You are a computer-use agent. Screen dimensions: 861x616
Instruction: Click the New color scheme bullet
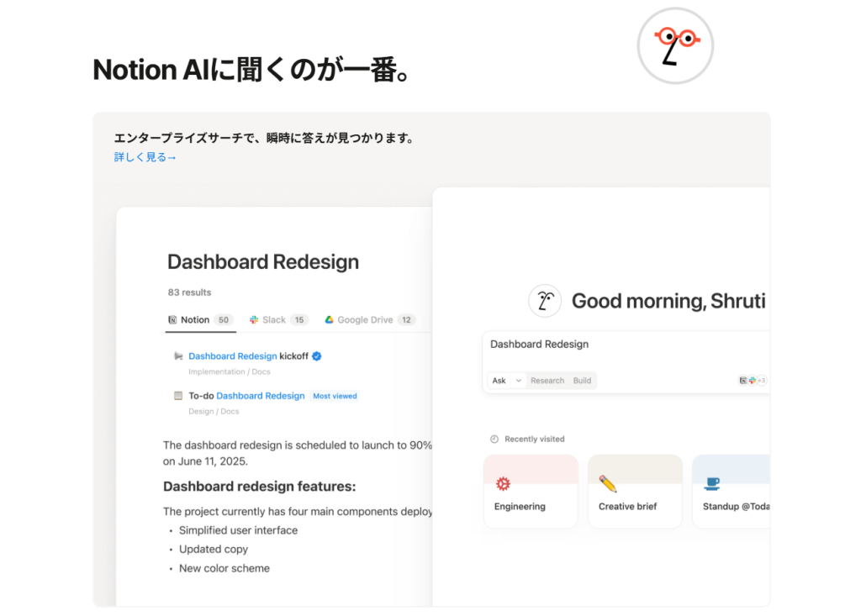pos(224,568)
